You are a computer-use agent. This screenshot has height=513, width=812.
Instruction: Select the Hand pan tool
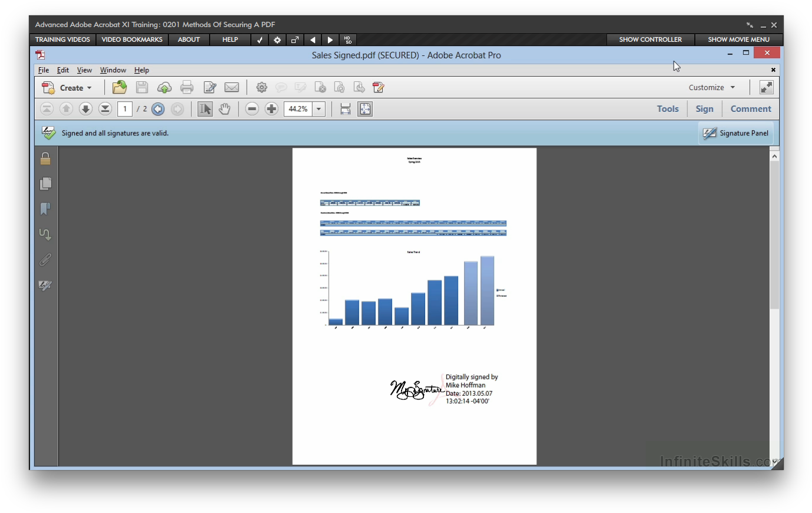224,109
